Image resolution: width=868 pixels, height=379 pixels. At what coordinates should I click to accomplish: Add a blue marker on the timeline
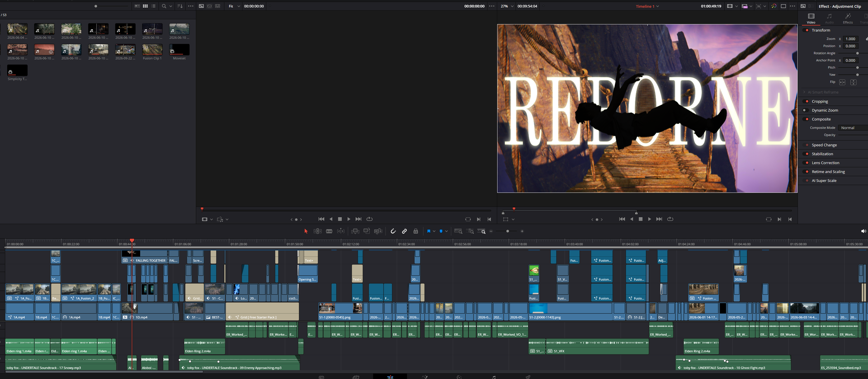pos(441,231)
